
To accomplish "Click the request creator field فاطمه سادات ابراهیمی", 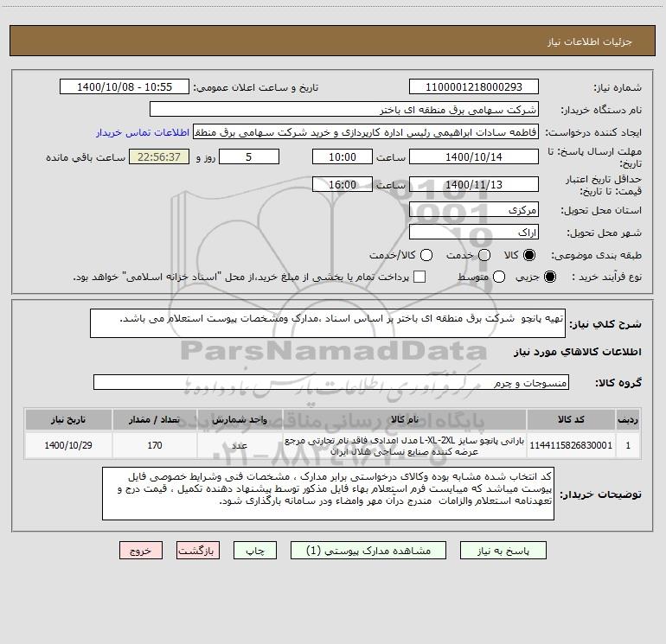I will pos(366,132).
